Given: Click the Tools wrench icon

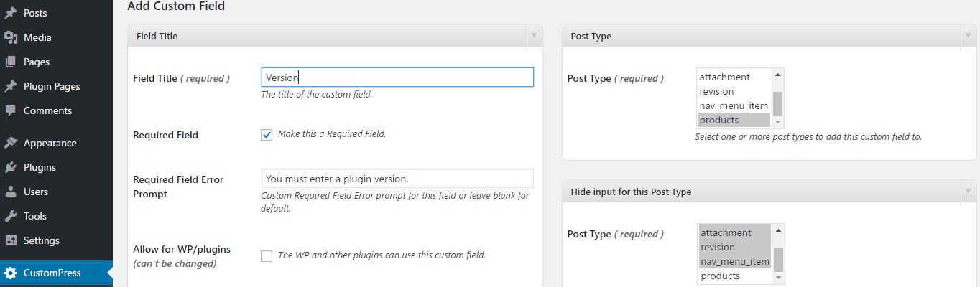Looking at the screenshot, I should point(11,216).
